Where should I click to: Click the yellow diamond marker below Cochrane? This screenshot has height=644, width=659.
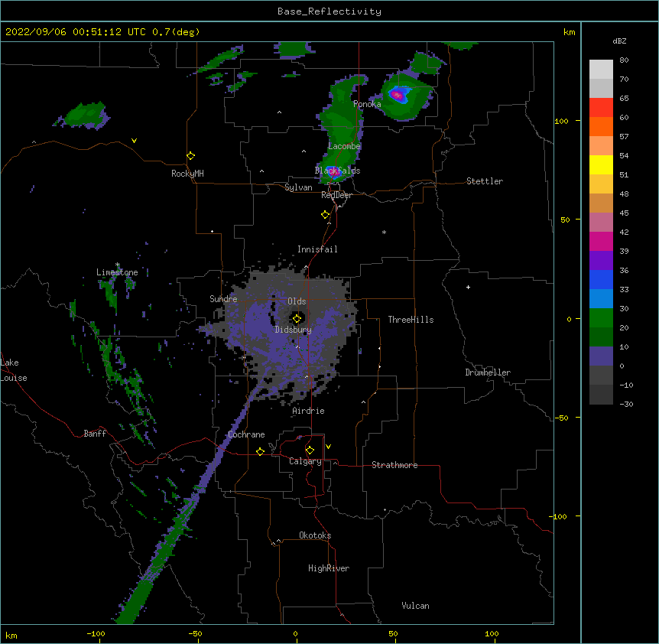coord(260,451)
